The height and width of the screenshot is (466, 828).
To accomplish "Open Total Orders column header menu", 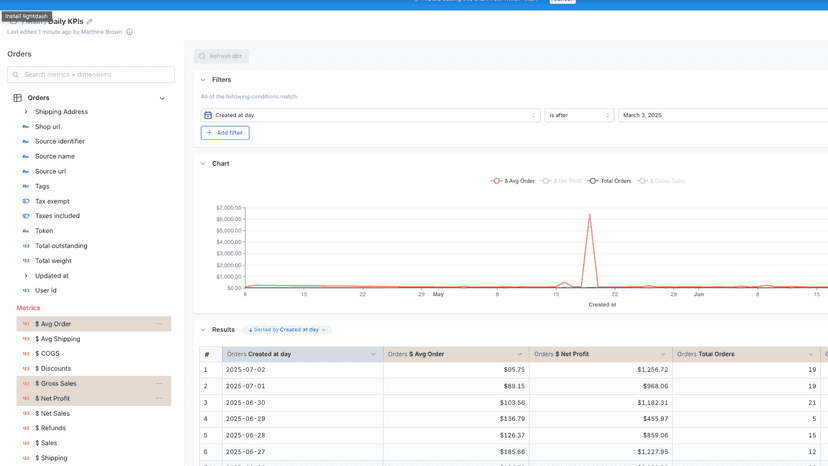I will 811,355.
